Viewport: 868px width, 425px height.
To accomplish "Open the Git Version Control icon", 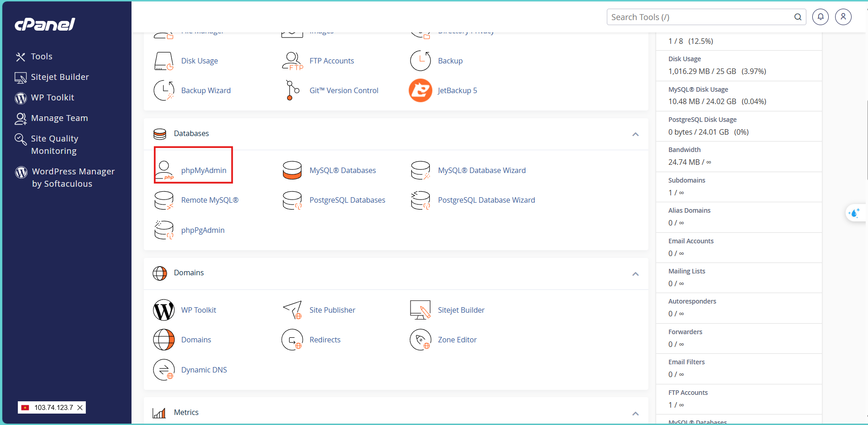I will click(292, 90).
